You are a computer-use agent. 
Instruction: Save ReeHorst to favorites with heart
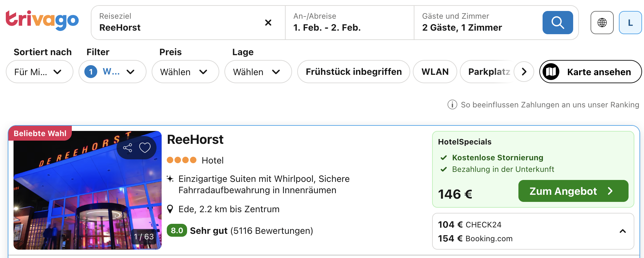(145, 148)
